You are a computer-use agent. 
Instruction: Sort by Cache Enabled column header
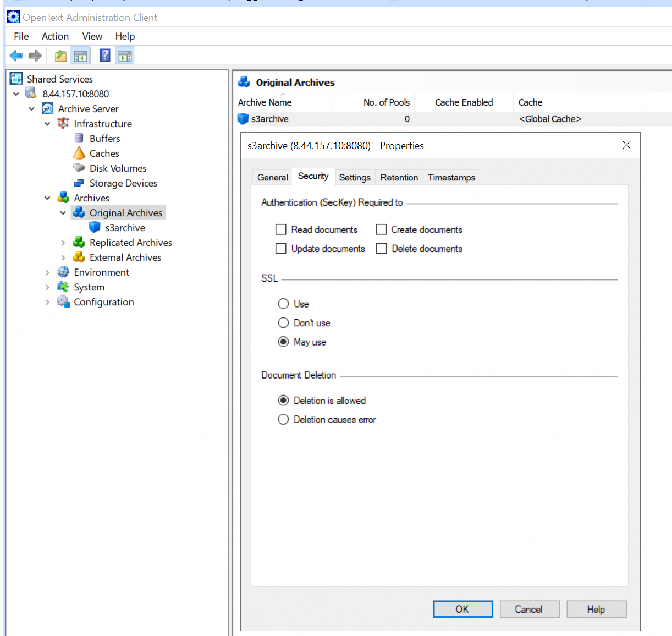tap(464, 102)
